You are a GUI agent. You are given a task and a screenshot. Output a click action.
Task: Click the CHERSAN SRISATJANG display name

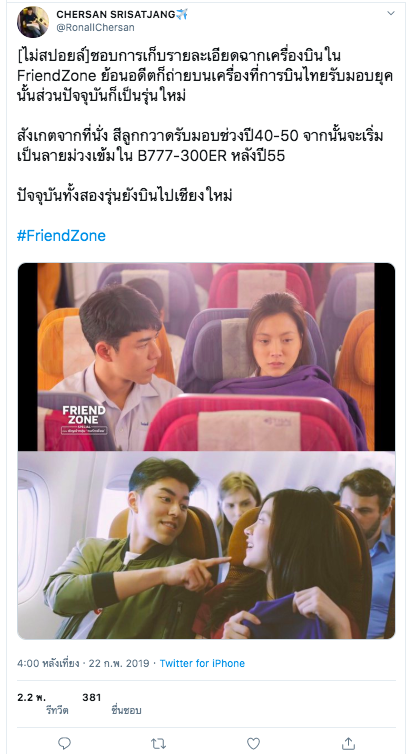[116, 14]
